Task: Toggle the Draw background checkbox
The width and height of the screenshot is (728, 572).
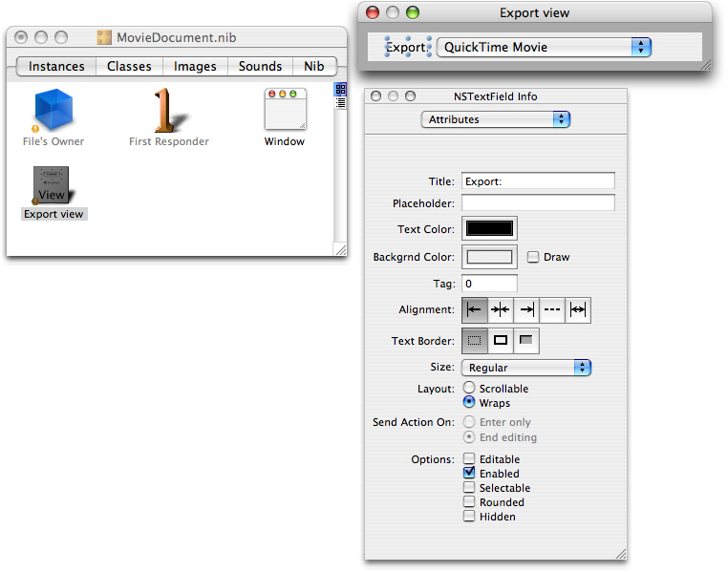Action: click(x=533, y=257)
